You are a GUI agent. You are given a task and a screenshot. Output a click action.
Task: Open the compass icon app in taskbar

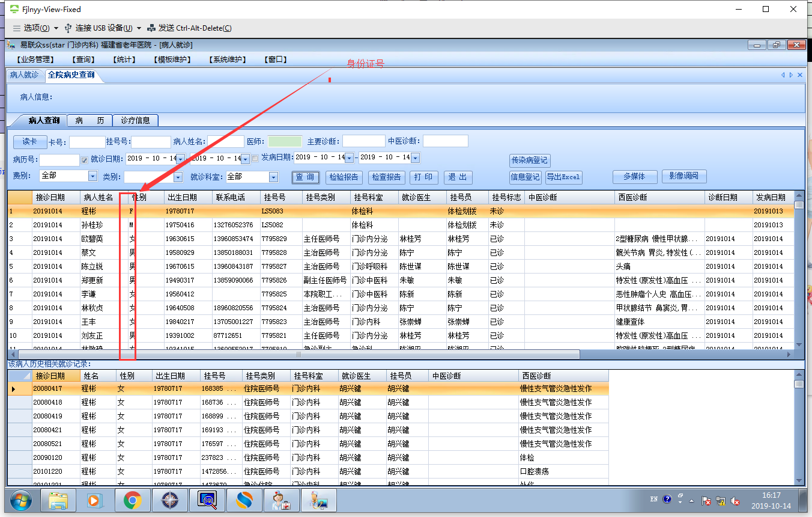point(170,500)
